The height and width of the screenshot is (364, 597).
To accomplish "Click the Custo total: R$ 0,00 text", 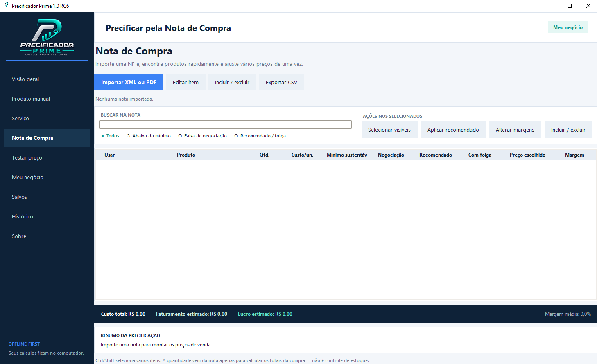I will click(123, 314).
